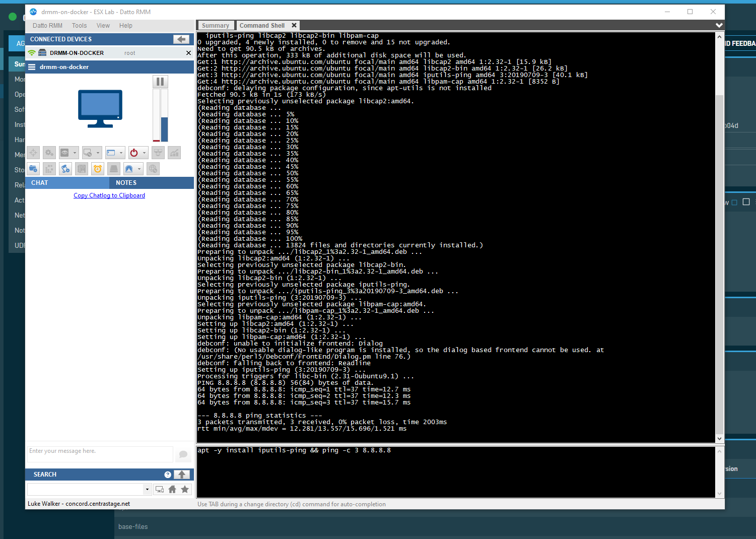The height and width of the screenshot is (539, 756).
Task: Click the eye screenshot tool icon
Action: (x=64, y=153)
